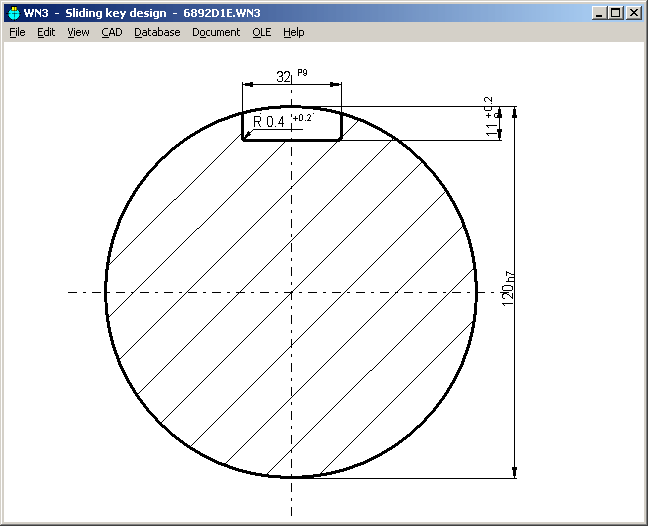Open the Database menu

pos(157,32)
